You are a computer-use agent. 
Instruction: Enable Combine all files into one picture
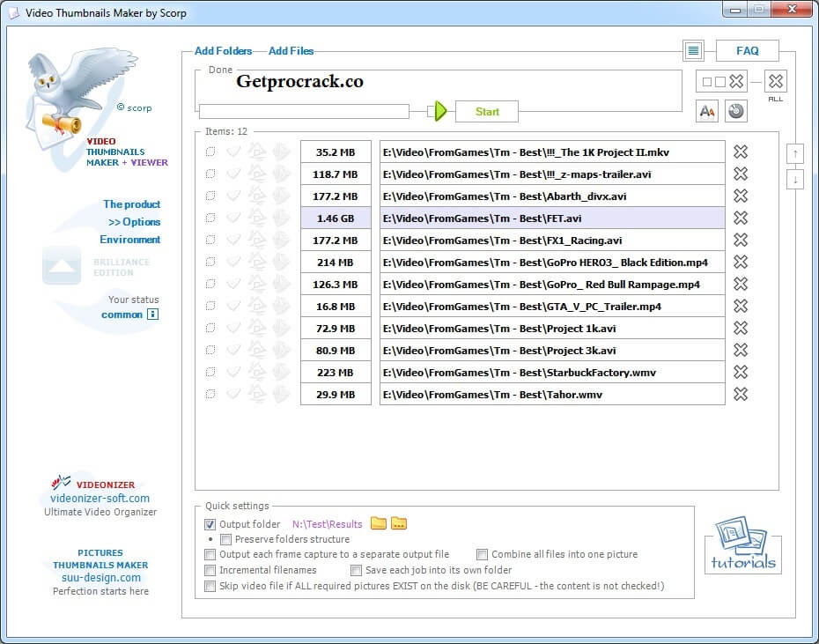[482, 554]
